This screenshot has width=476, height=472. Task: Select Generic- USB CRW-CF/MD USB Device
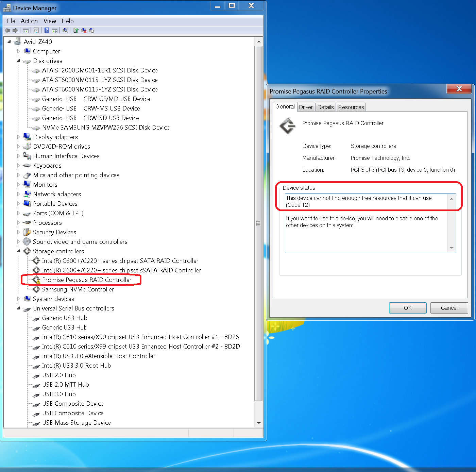pyautogui.click(x=96, y=99)
